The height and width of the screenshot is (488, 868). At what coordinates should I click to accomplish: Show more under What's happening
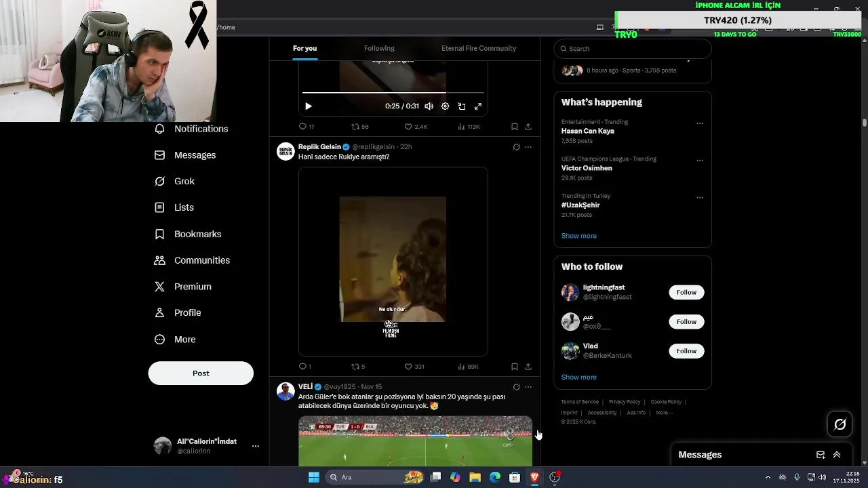tap(579, 236)
